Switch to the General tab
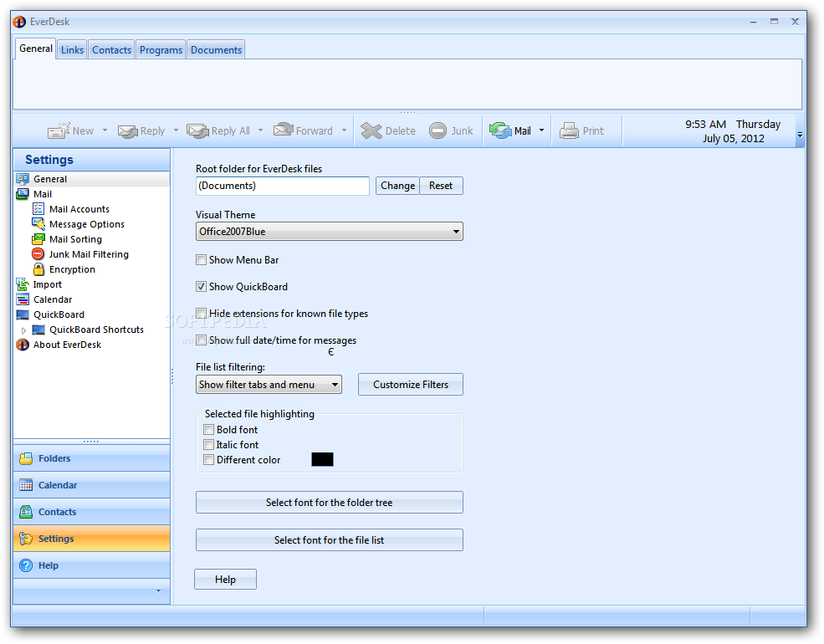This screenshot has width=824, height=644. [36, 49]
